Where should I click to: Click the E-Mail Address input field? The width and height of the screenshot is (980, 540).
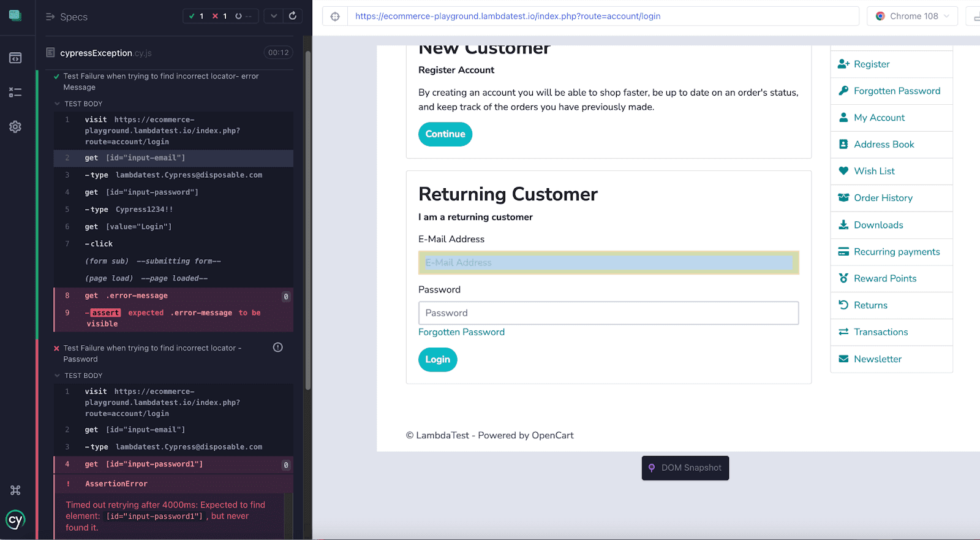608,263
